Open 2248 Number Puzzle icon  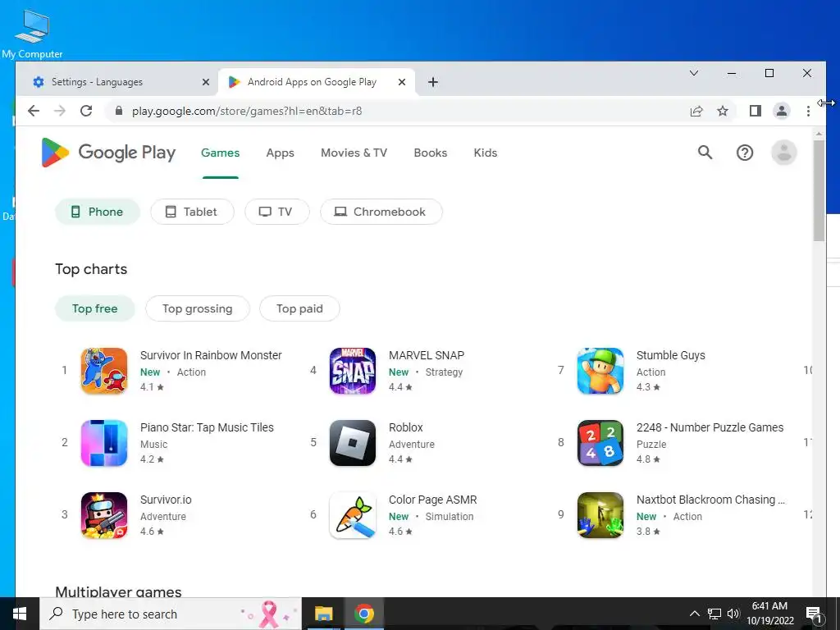pos(600,443)
